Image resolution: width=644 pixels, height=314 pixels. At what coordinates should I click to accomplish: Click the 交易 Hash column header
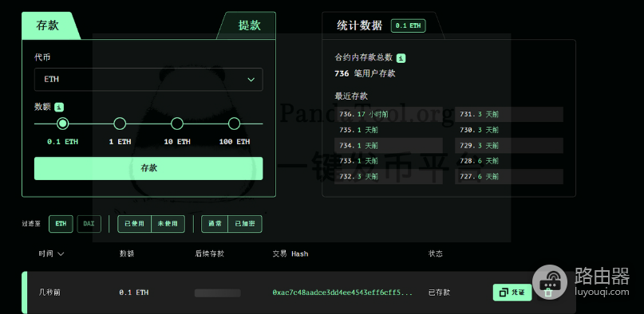tap(290, 253)
